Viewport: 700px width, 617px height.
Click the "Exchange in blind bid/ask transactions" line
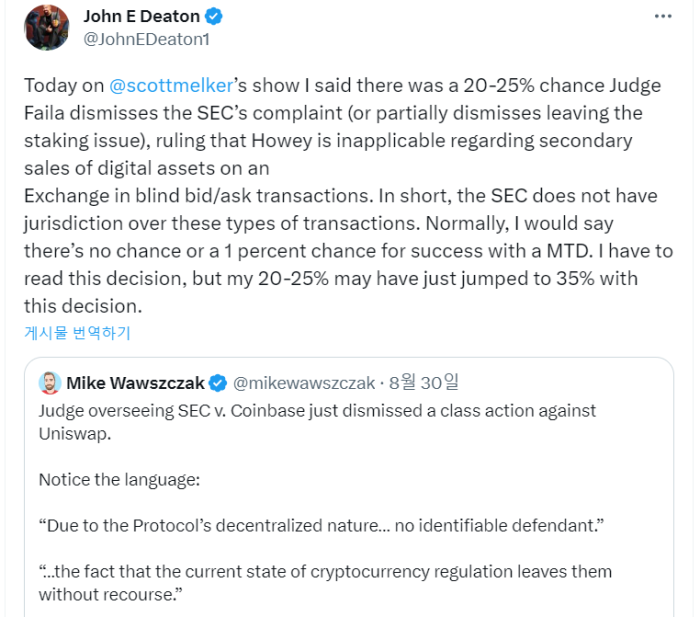[198, 196]
